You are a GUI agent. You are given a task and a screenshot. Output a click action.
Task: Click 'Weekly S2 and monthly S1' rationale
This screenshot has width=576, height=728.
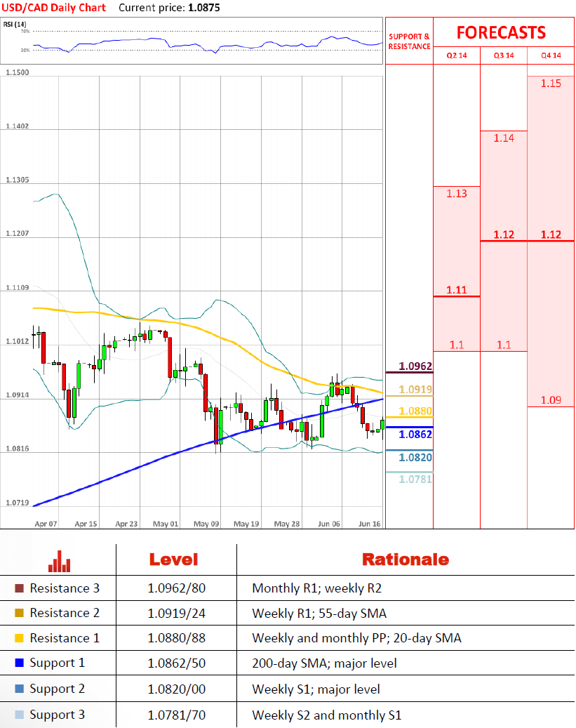[x=327, y=715]
